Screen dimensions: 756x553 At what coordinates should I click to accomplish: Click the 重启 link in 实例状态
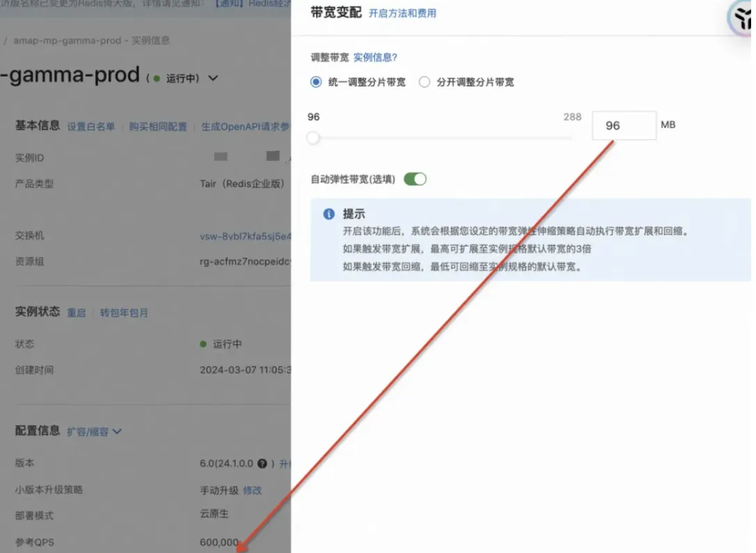pos(77,313)
